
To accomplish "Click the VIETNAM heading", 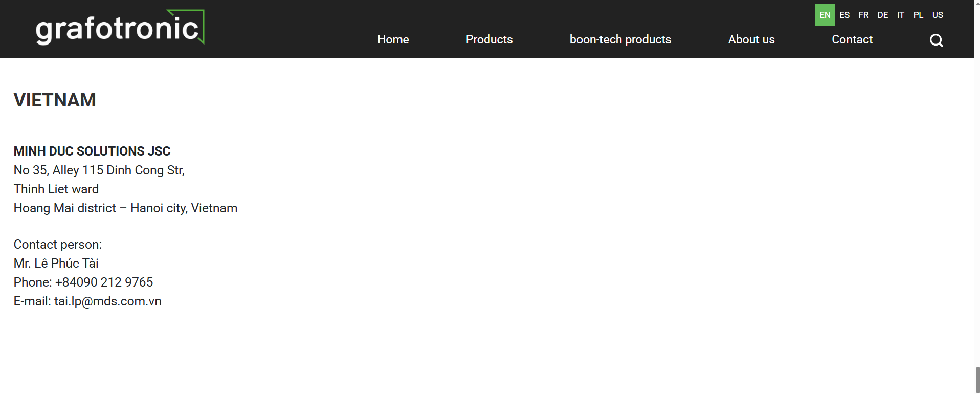I will click(55, 100).
